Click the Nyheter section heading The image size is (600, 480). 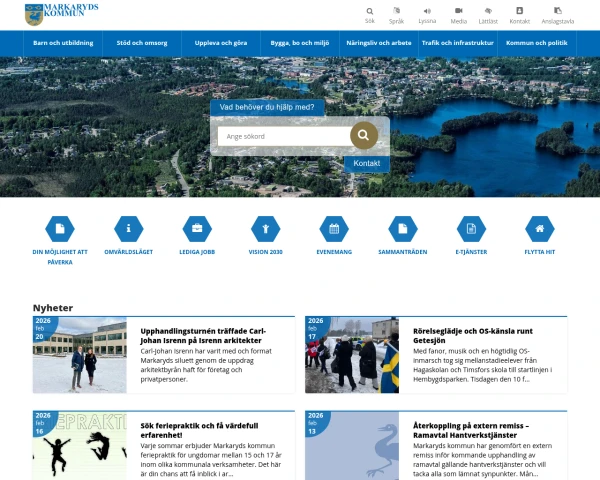(53, 308)
